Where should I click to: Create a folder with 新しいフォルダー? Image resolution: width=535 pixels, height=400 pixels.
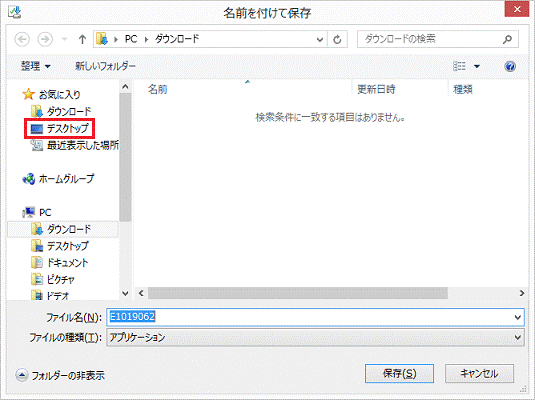[x=105, y=66]
